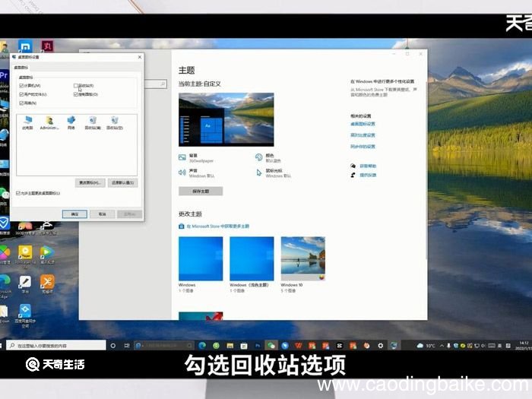Open the 鼠标光标 mouse cursor setting
532x399 pixels.
point(259,173)
